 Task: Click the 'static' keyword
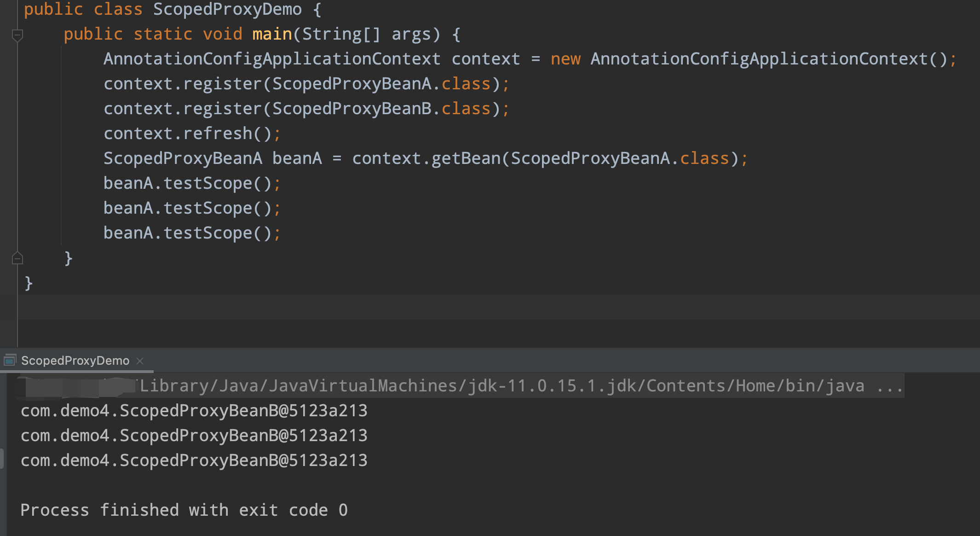pyautogui.click(x=163, y=34)
